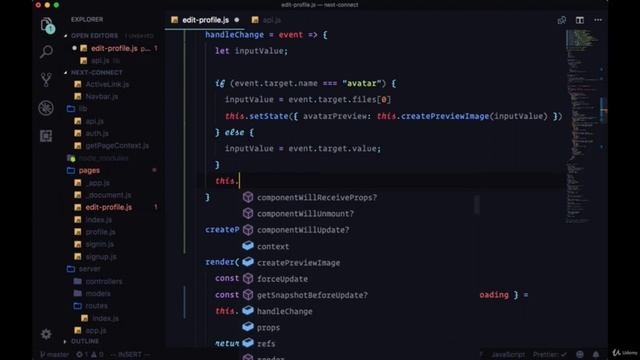Click the minimap code overview
Viewport: 640px width, 360px height.
(584, 127)
